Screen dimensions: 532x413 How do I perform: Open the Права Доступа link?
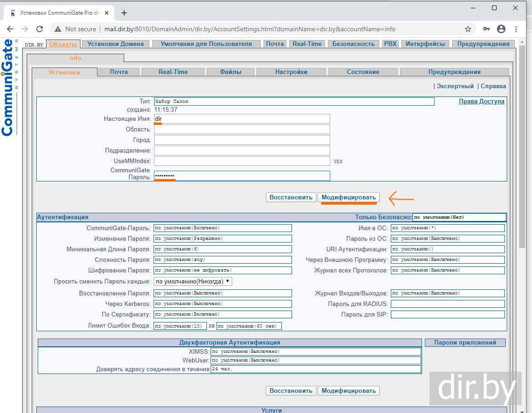tap(481, 101)
